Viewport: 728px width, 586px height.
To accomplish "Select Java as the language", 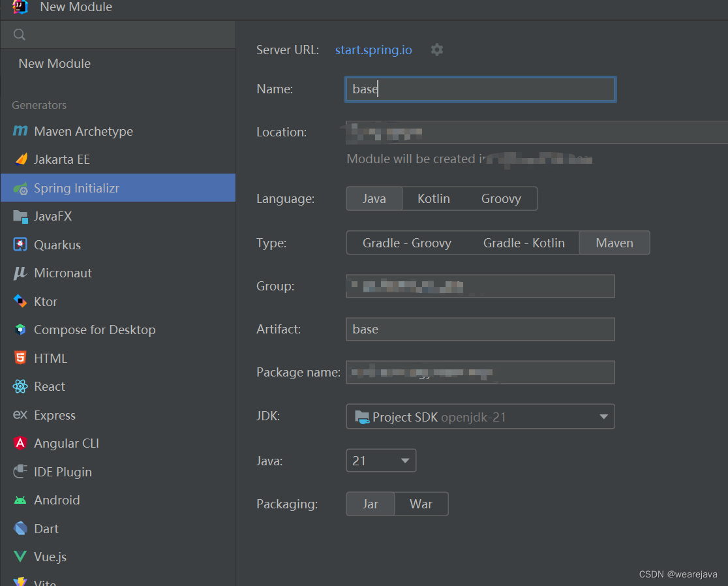I will (x=374, y=199).
